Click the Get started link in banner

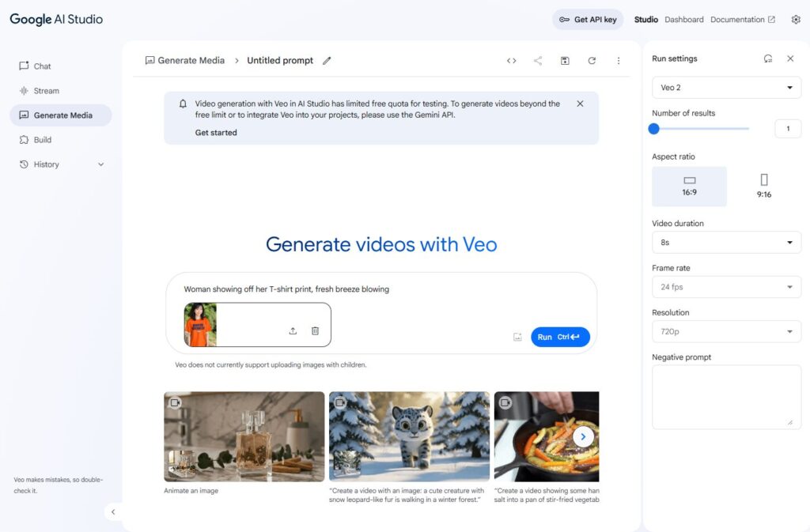[x=216, y=133]
